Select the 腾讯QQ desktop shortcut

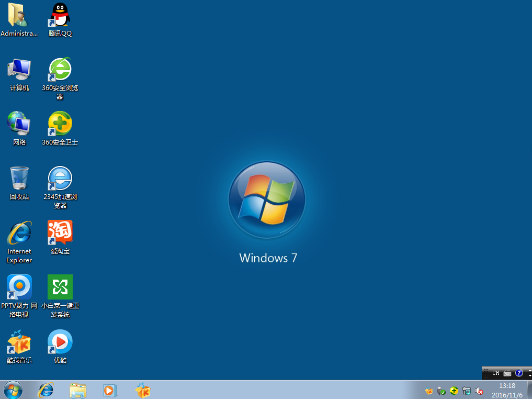coord(60,20)
